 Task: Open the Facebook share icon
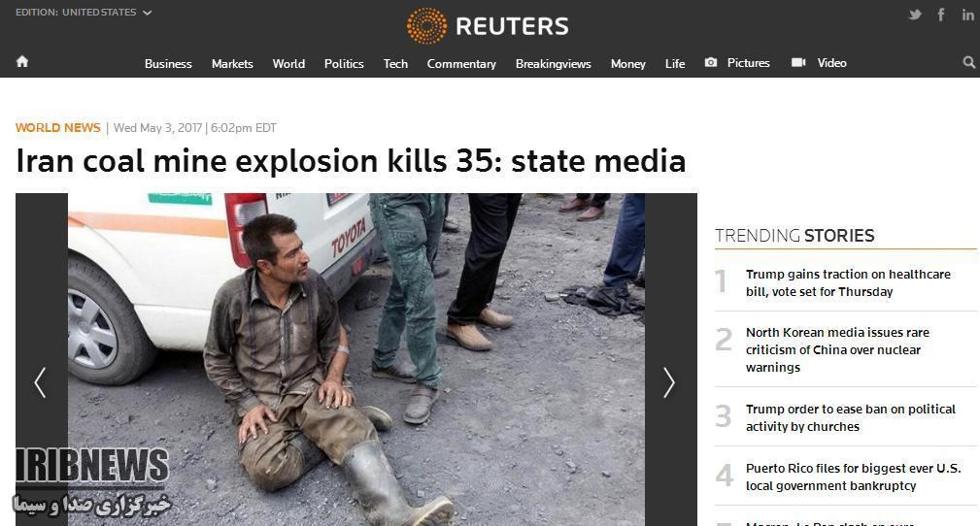pos(940,15)
